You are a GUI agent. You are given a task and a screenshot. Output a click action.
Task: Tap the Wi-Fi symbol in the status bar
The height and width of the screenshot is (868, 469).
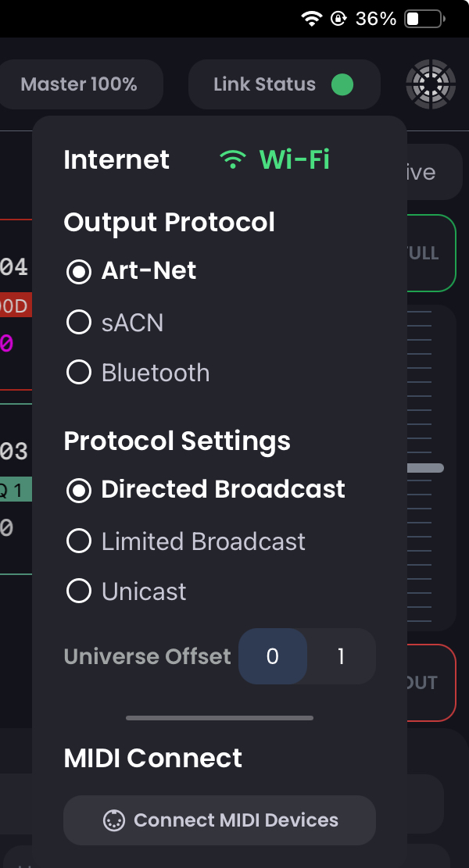coord(313,17)
